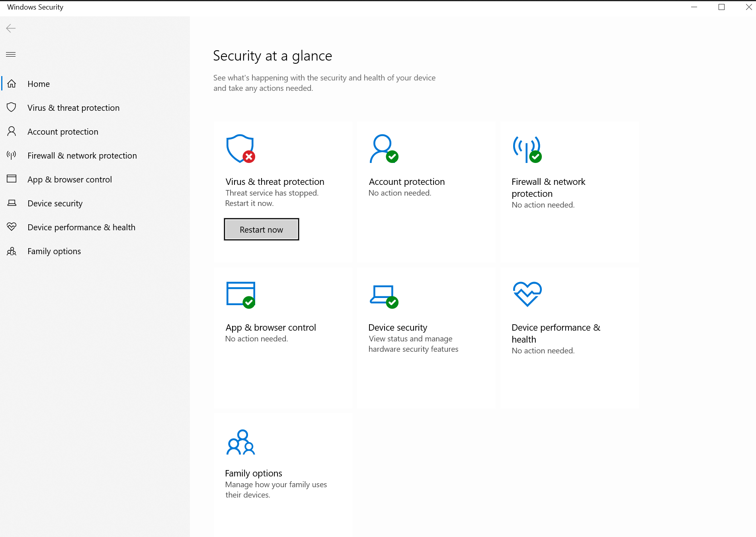Open the Account protection tile title
The height and width of the screenshot is (537, 756).
pos(406,182)
